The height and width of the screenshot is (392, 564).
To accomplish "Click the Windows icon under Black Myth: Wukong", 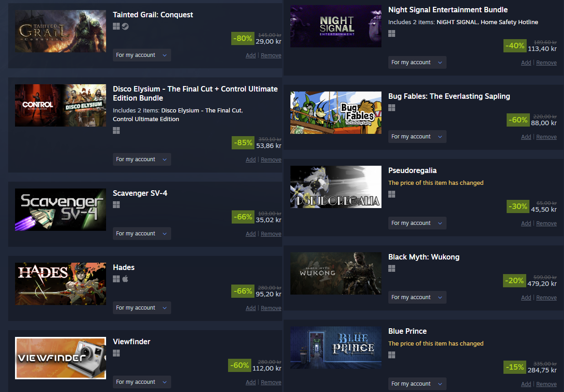I will (392, 269).
